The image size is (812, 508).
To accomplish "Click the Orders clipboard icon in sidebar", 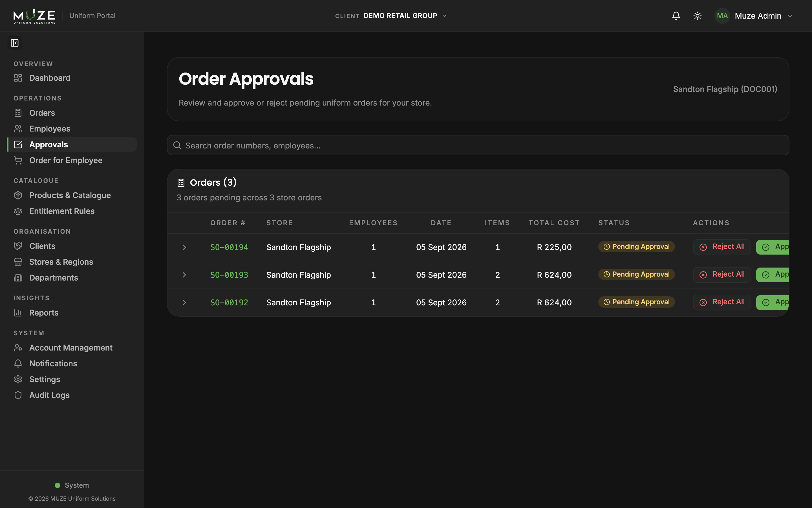I will (18, 113).
